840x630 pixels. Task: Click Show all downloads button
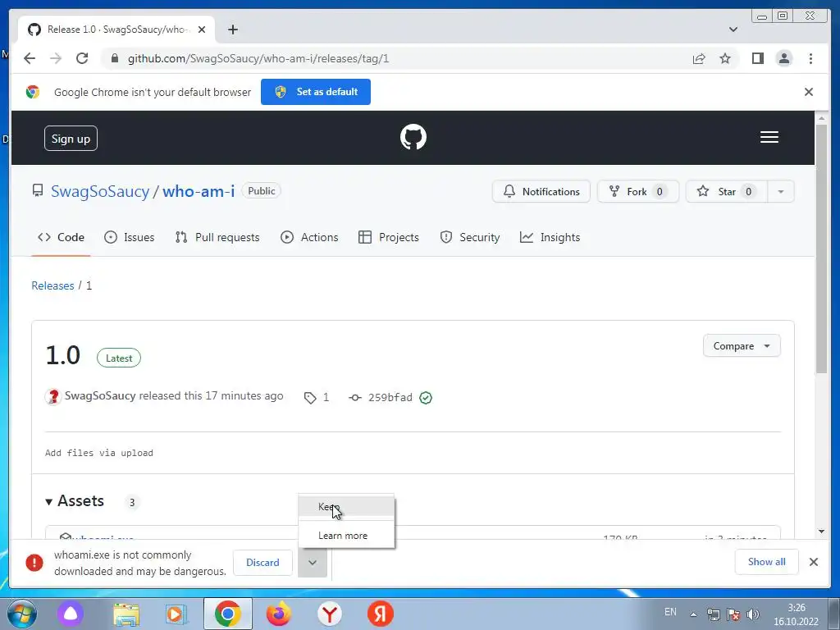pyautogui.click(x=767, y=562)
